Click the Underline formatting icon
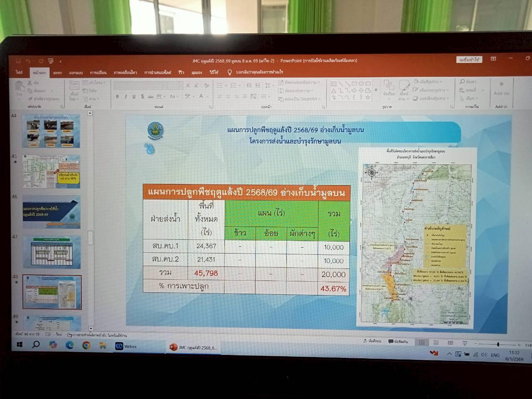The image size is (532, 399). point(134,96)
